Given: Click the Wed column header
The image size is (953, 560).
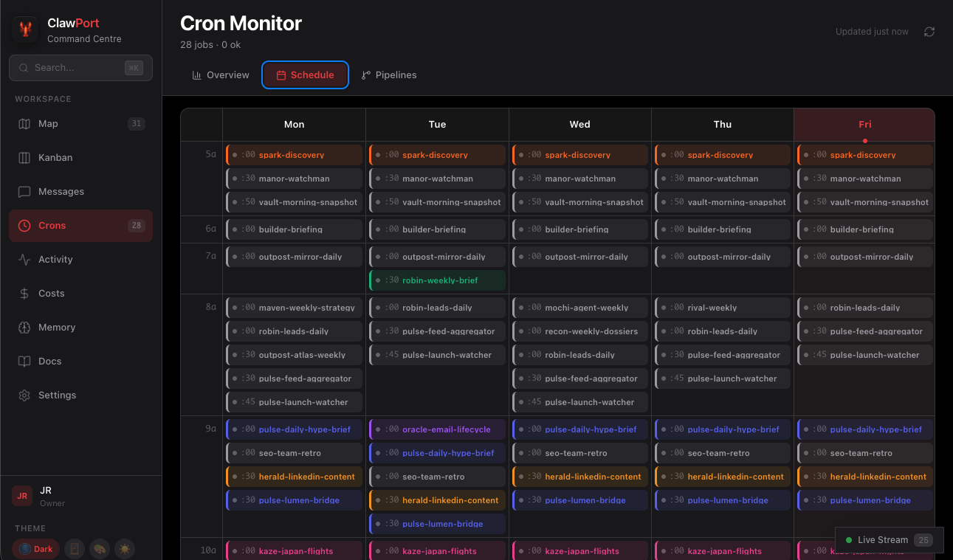Looking at the screenshot, I should pyautogui.click(x=579, y=125).
